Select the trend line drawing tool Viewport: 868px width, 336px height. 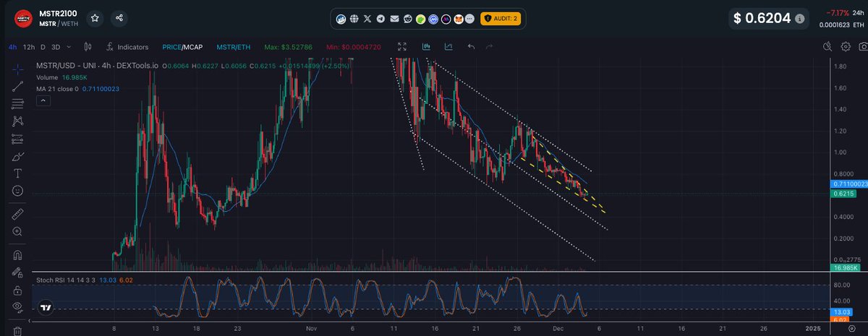(x=18, y=87)
